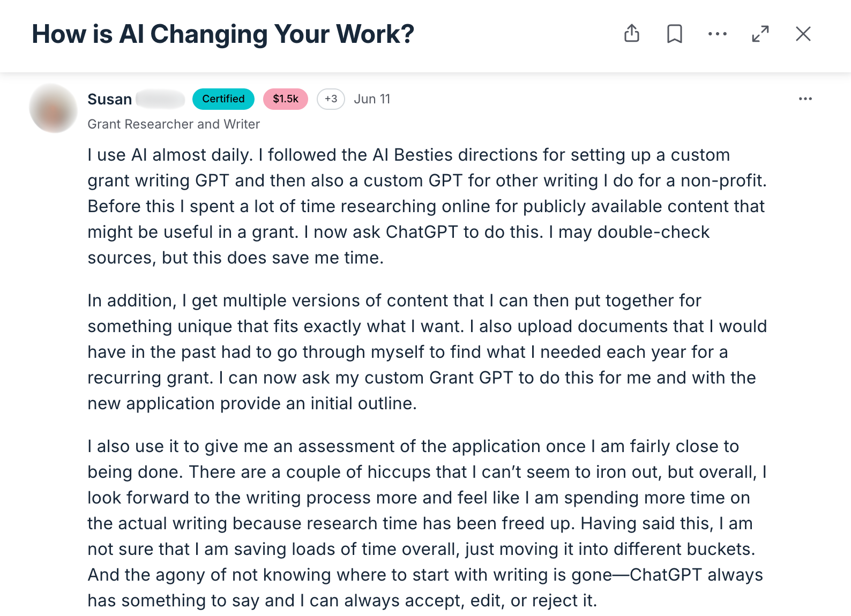Expand the +3 additional badges pill

(331, 99)
